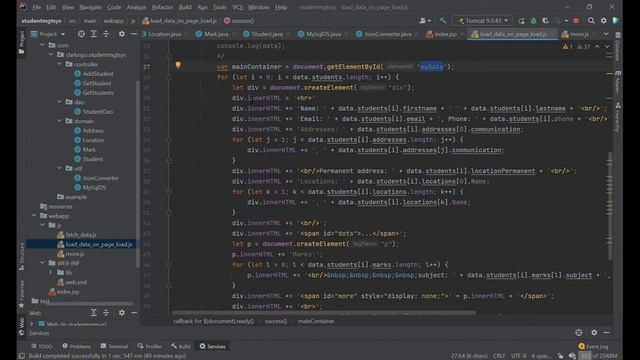Open IDE settings gear in top toolbar
The width and height of the screenshot is (640, 360).
tap(604, 20)
